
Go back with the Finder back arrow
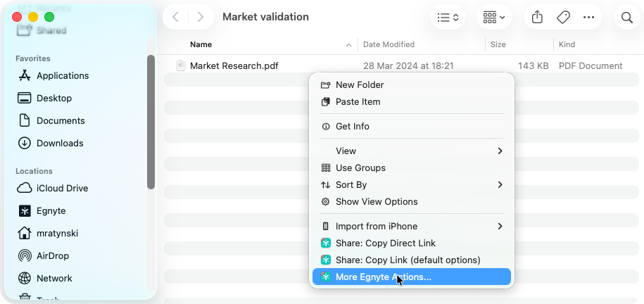coord(175,17)
